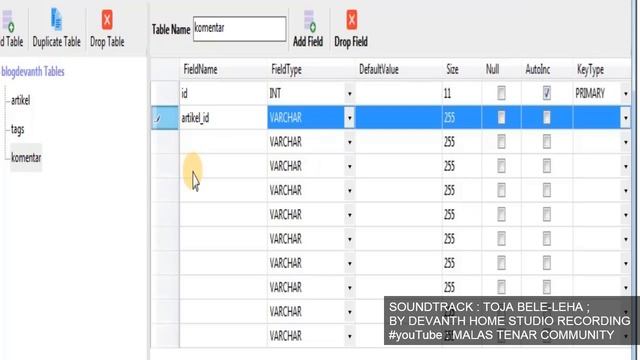Toggle Null checkbox in fourth field row

pos(501,166)
